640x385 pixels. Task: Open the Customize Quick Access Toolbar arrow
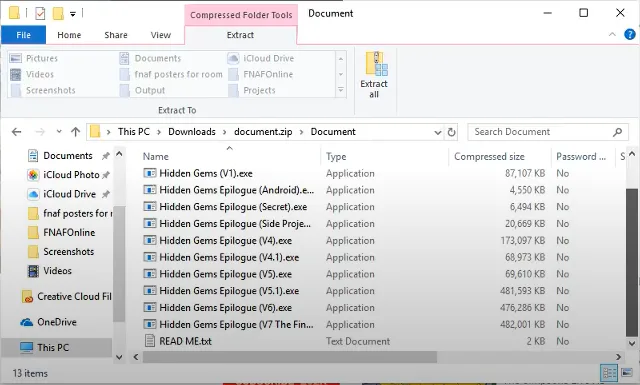point(73,14)
